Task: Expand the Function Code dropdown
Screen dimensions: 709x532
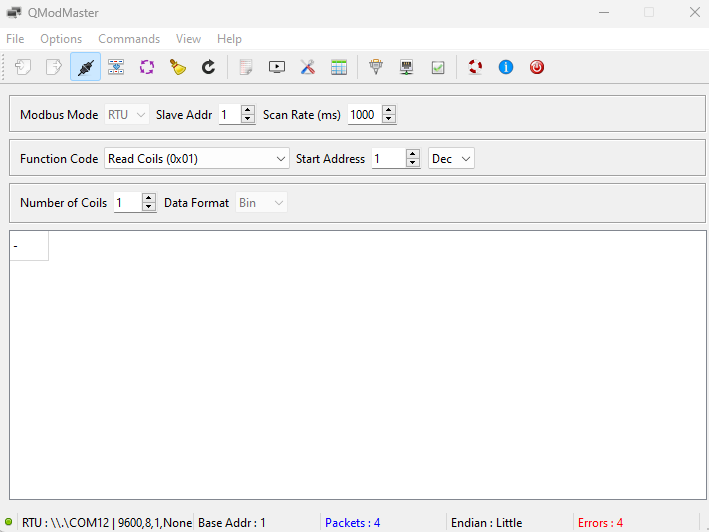Action: 197,159
